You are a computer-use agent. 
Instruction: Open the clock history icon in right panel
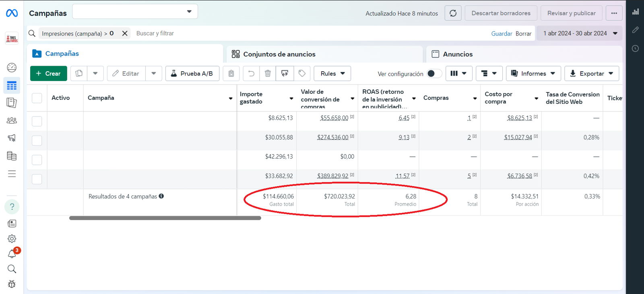point(636,48)
